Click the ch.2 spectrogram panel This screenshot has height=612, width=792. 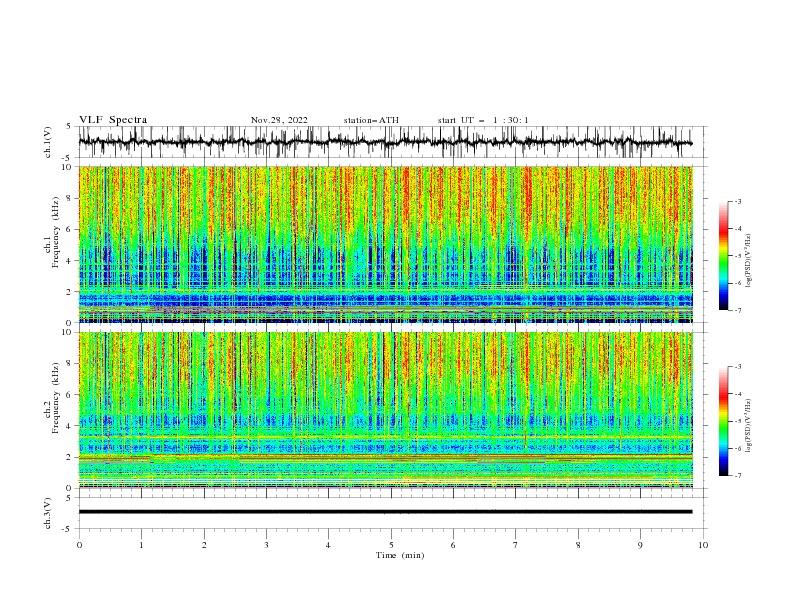(x=385, y=410)
